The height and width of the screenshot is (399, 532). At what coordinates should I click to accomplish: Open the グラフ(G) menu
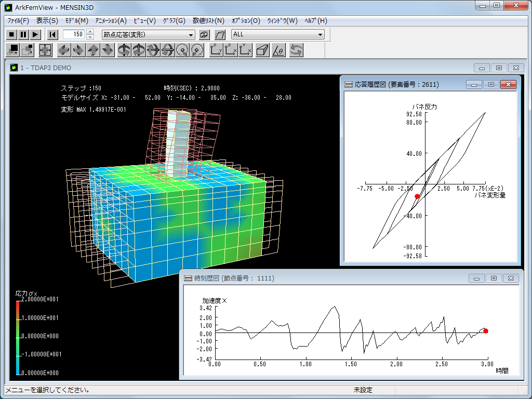coord(174,21)
